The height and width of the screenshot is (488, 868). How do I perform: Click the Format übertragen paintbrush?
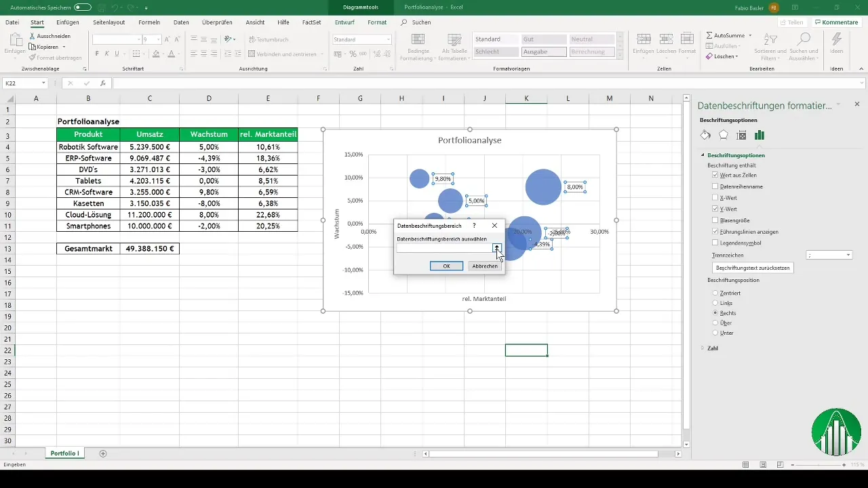32,58
